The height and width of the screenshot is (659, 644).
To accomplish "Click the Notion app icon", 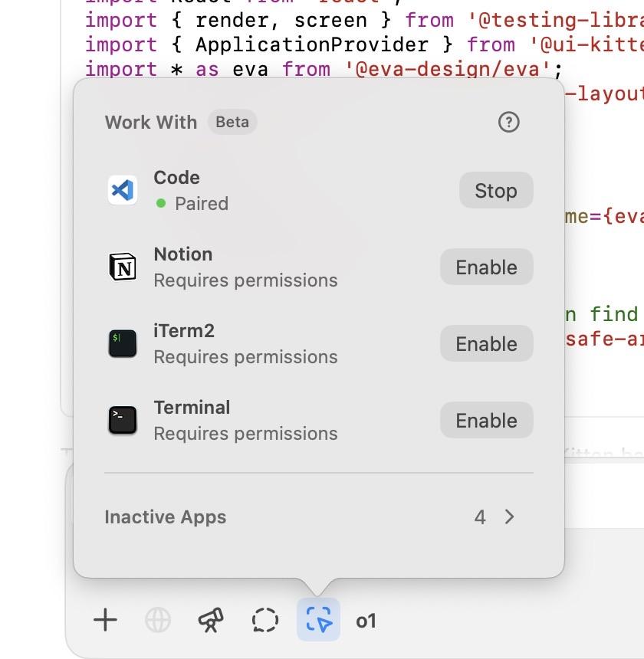I will point(123,267).
